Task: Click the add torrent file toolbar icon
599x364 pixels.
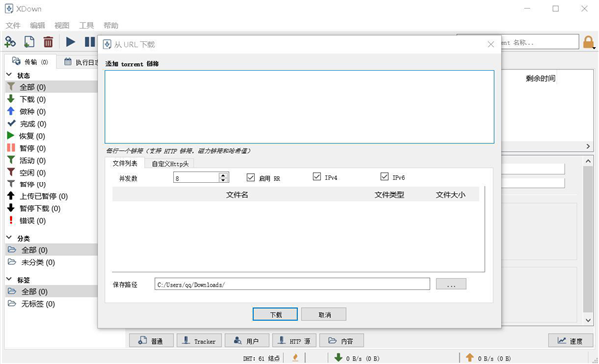Action: [29, 42]
